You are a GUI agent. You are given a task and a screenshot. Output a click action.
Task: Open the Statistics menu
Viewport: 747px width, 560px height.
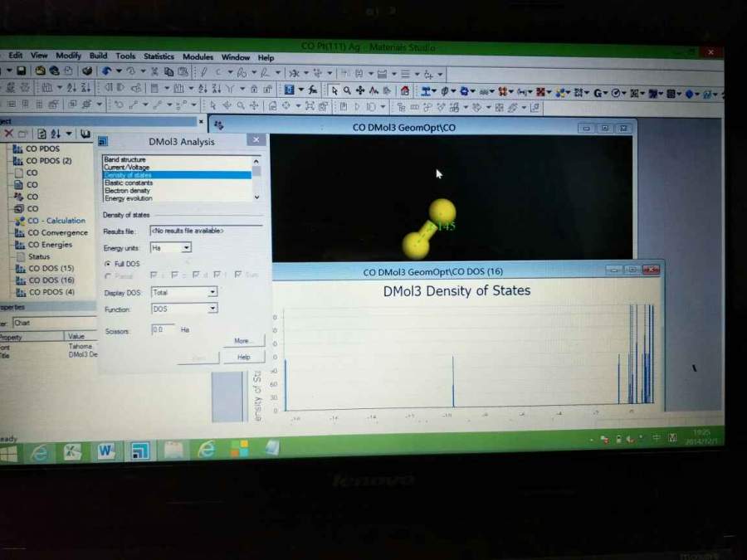[x=159, y=56]
